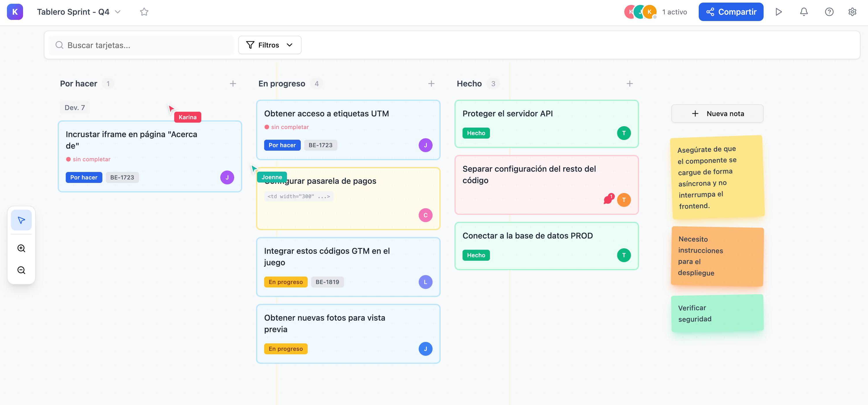Click the Por hacer tag on UTM card
Viewport: 868px width, 405px height.
tap(282, 145)
